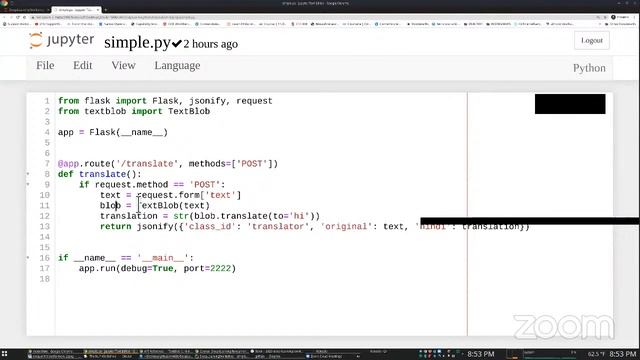The width and height of the screenshot is (640, 360).
Task: Click the 'app = Flask(__name__)' line
Action: coord(113,132)
